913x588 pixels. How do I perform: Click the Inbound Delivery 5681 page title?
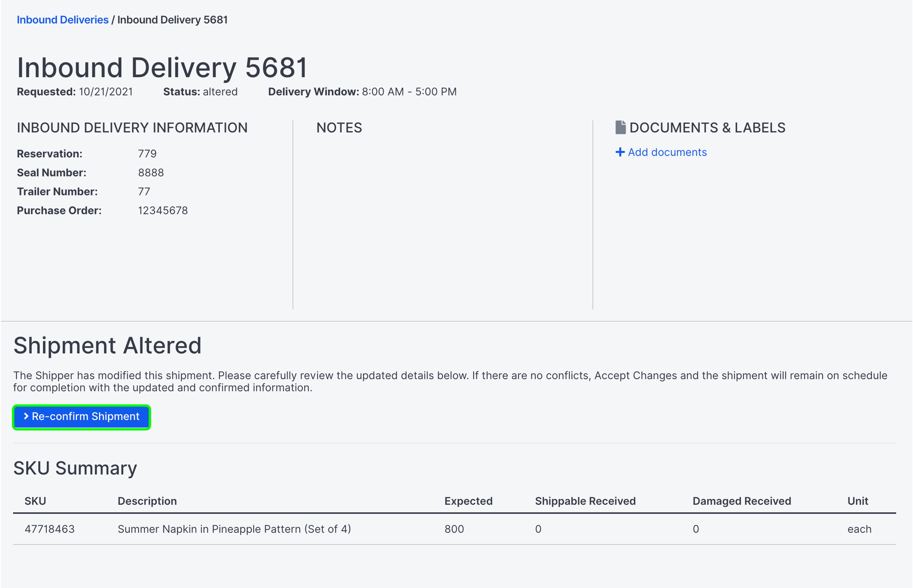(x=162, y=67)
